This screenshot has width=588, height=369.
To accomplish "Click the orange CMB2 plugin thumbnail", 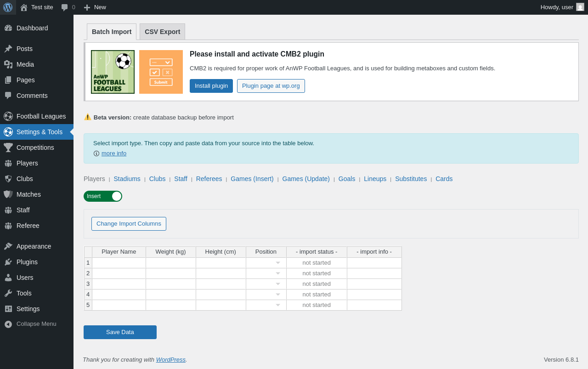I will click(x=161, y=72).
